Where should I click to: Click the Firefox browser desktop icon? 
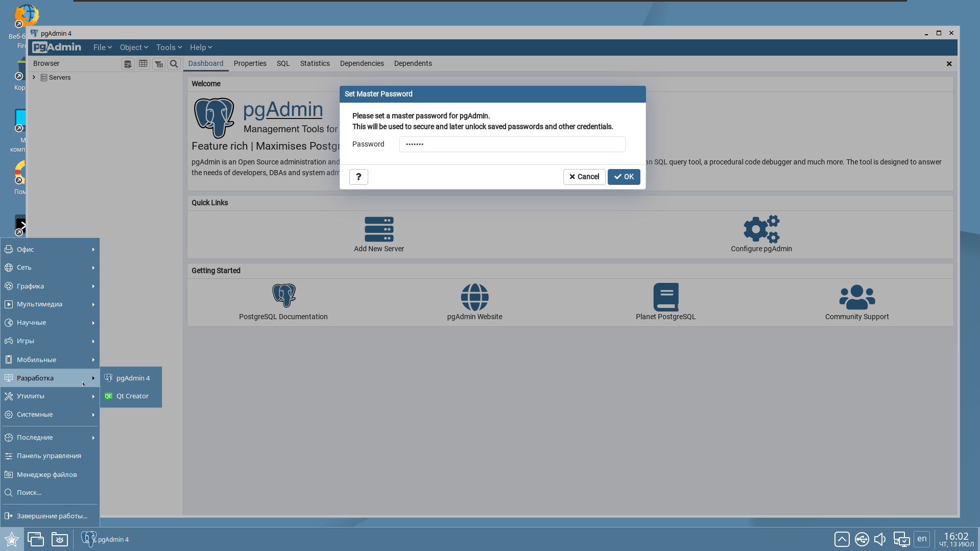(27, 15)
